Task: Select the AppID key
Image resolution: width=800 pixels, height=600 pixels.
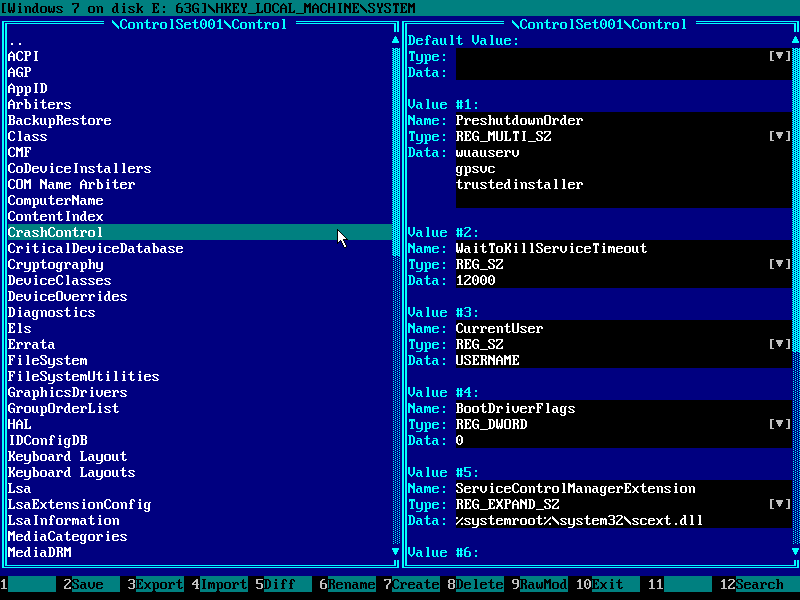Action: coord(199,88)
